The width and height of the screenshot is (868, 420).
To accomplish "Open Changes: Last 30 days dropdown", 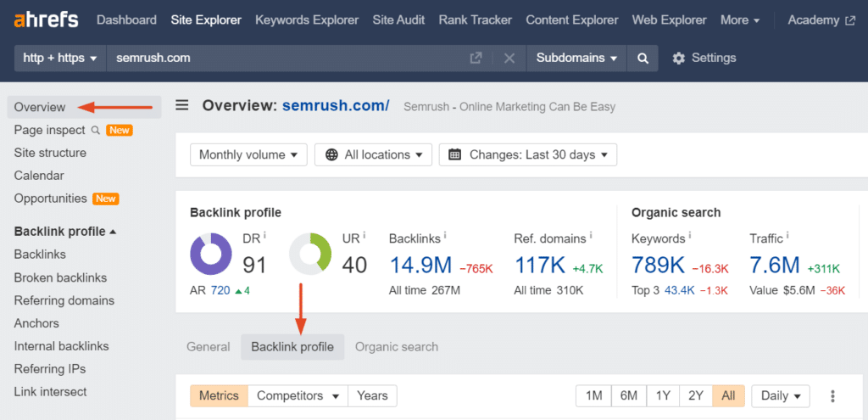I will click(x=528, y=154).
